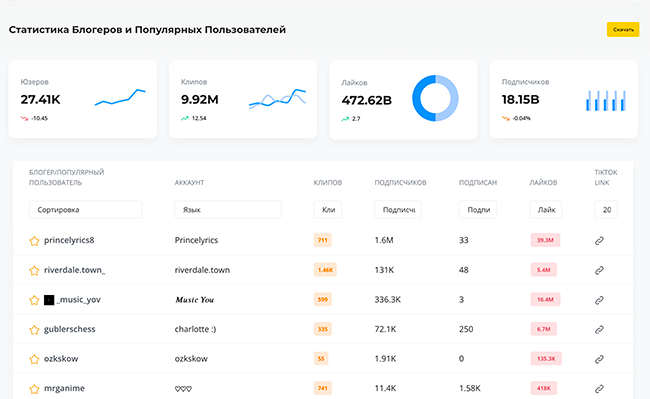Star the ozkskow user row
The height and width of the screenshot is (399, 650).
(x=34, y=359)
